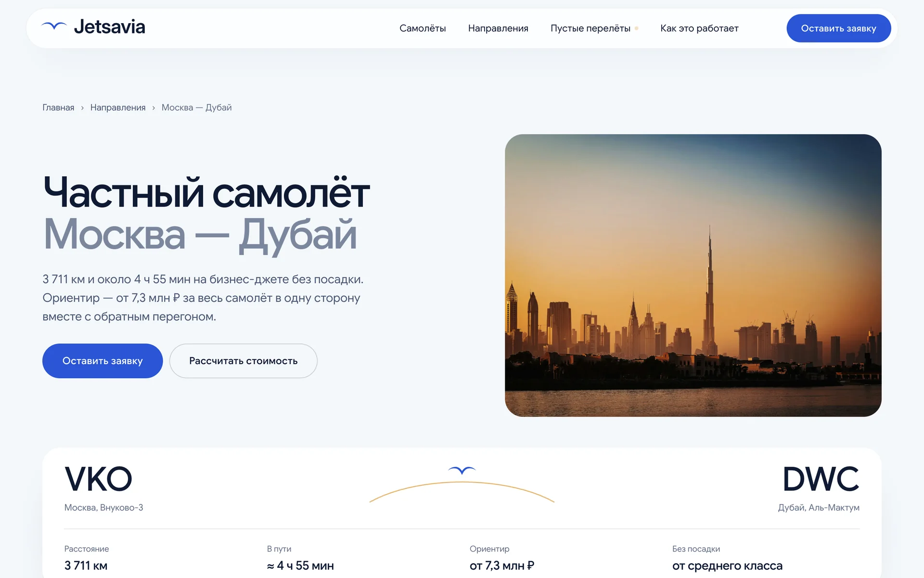Click the Ориентир label in stats row
Screen dimensions: 924x578
(489, 549)
